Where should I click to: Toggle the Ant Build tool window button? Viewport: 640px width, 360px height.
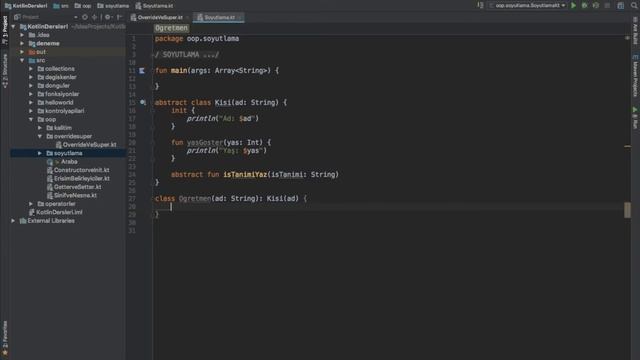pos(635,30)
